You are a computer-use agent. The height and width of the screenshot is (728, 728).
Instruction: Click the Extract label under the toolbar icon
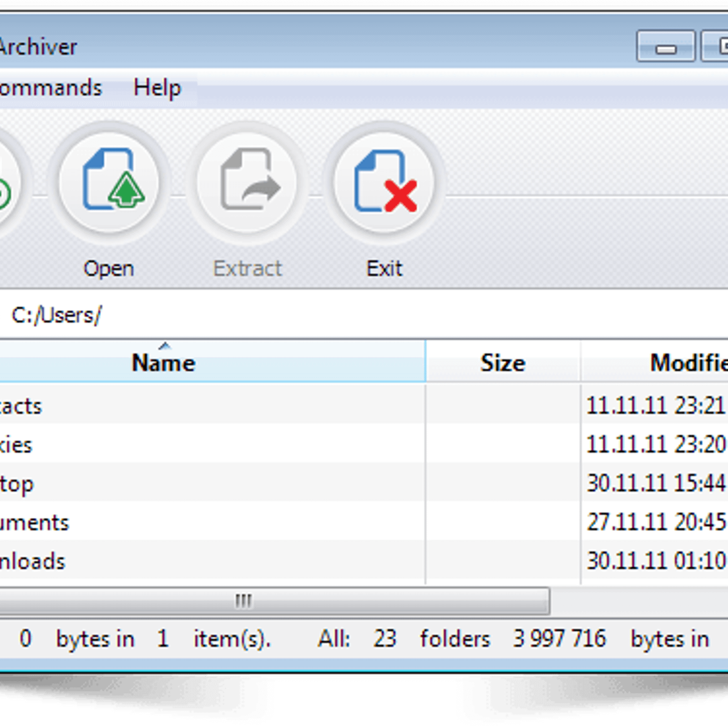[248, 268]
